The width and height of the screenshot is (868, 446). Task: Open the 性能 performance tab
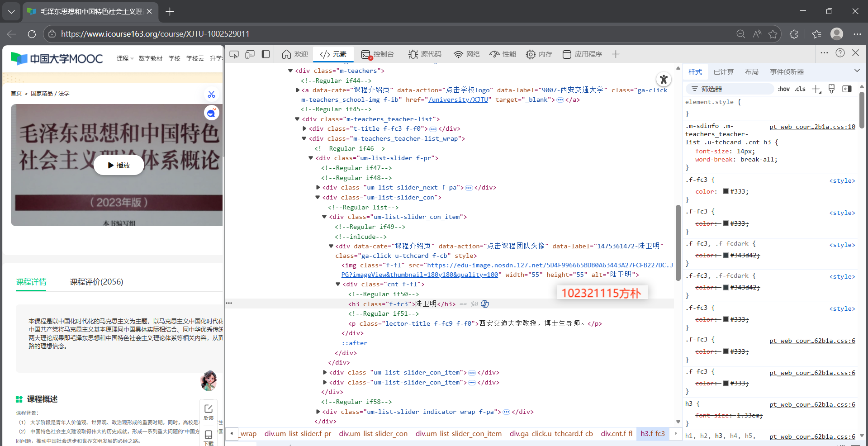pos(503,54)
